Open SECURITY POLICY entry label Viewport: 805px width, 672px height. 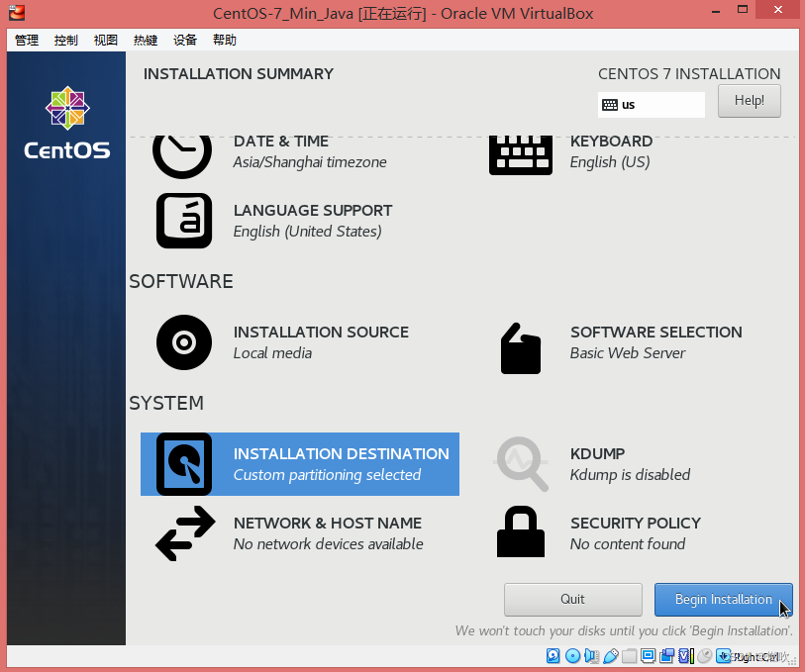coord(636,523)
